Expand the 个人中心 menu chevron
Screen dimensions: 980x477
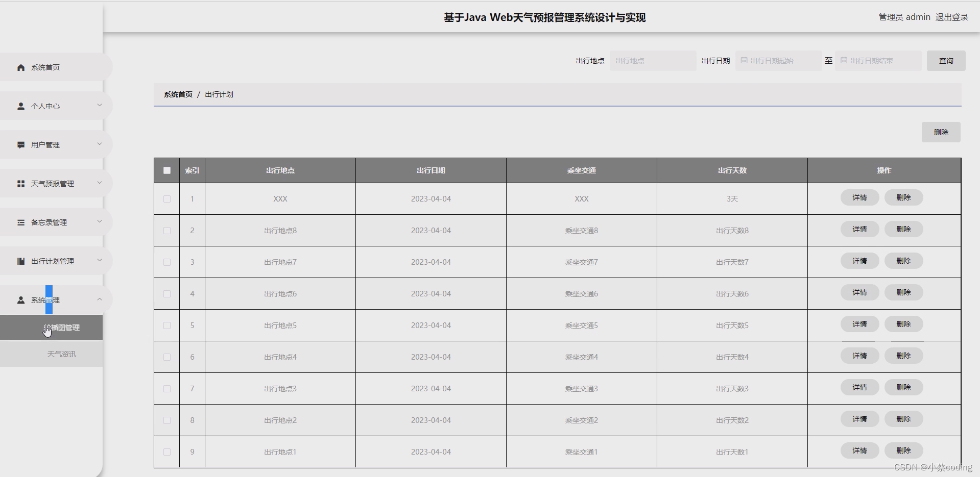[100, 105]
